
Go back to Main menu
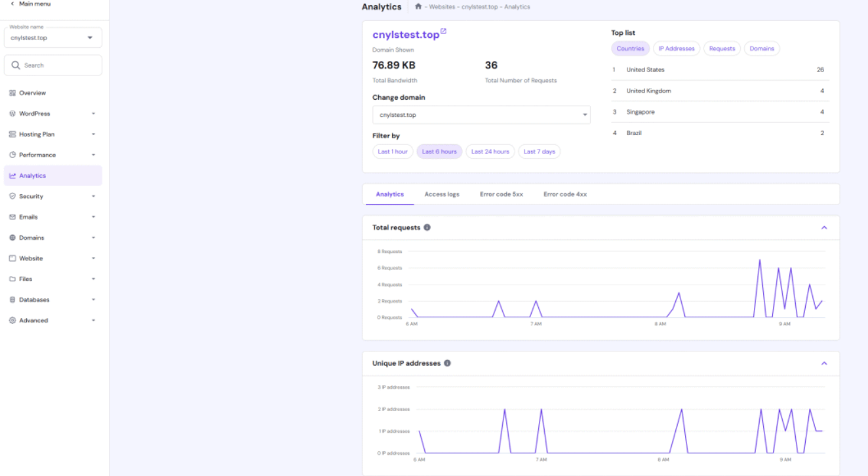click(x=30, y=4)
